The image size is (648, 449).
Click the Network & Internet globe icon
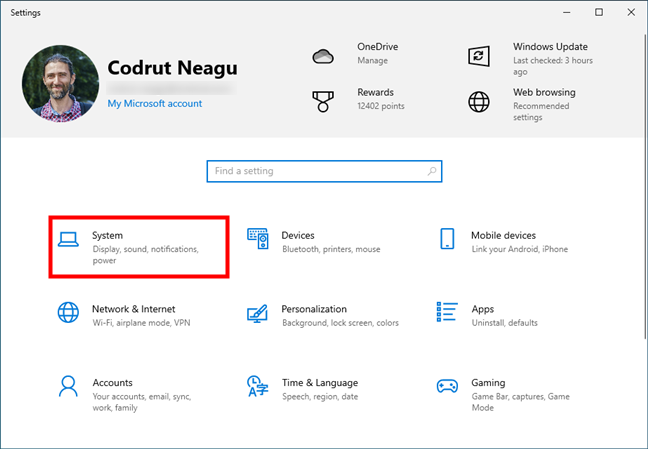click(68, 312)
